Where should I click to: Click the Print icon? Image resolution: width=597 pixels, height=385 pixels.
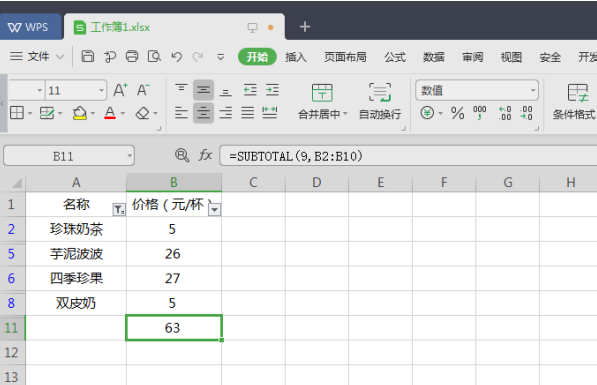(132, 56)
